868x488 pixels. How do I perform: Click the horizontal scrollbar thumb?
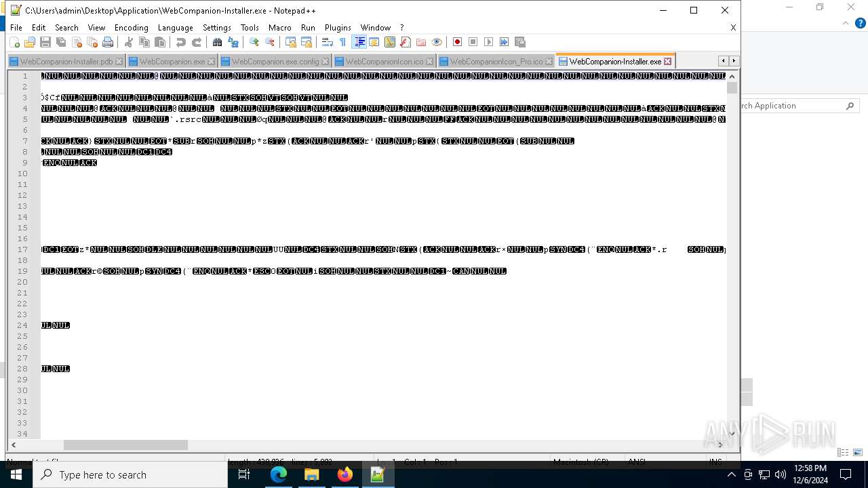click(125, 445)
